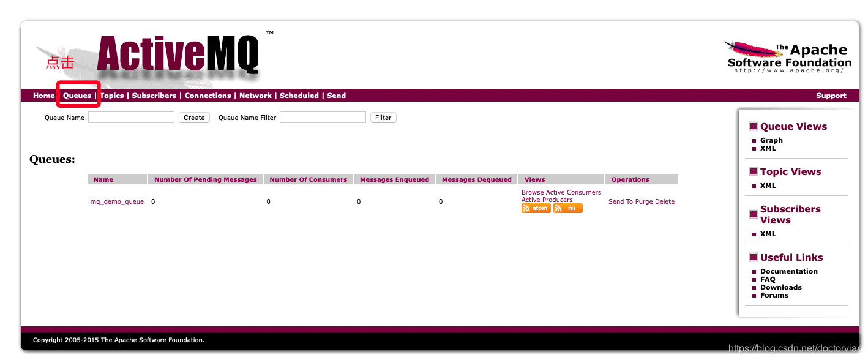Click the Subscribers Views sidebar heading
Viewport: 868px width, 360px height.
pos(790,215)
